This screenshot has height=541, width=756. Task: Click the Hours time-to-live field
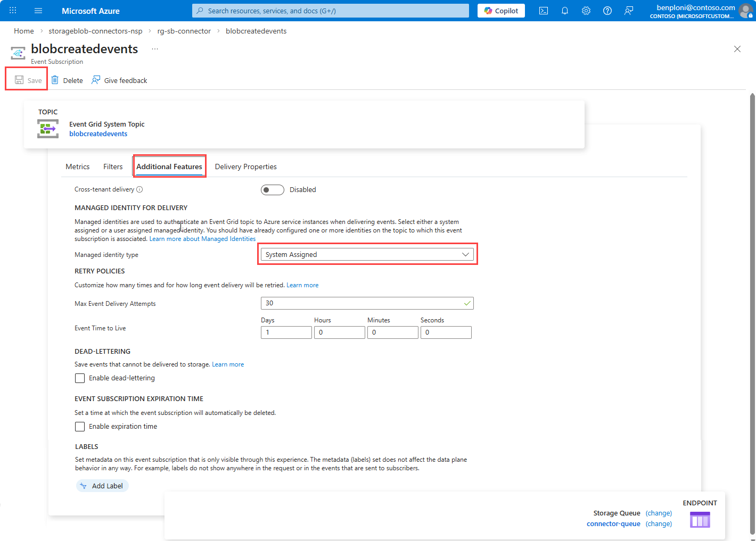click(x=340, y=332)
